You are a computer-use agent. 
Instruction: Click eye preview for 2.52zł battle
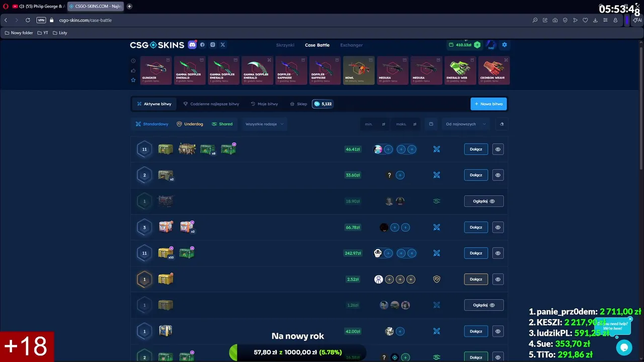[x=498, y=280]
